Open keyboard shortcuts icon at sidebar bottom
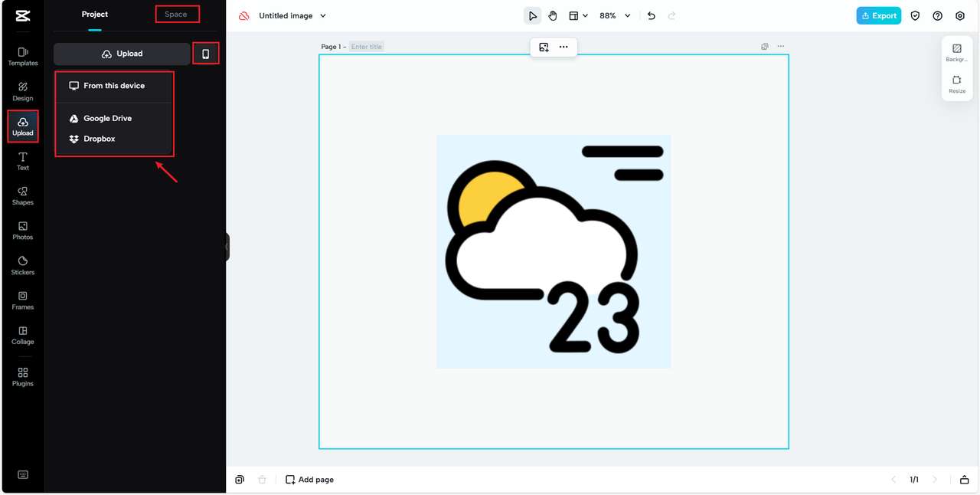The height and width of the screenshot is (495, 980). pos(23,474)
